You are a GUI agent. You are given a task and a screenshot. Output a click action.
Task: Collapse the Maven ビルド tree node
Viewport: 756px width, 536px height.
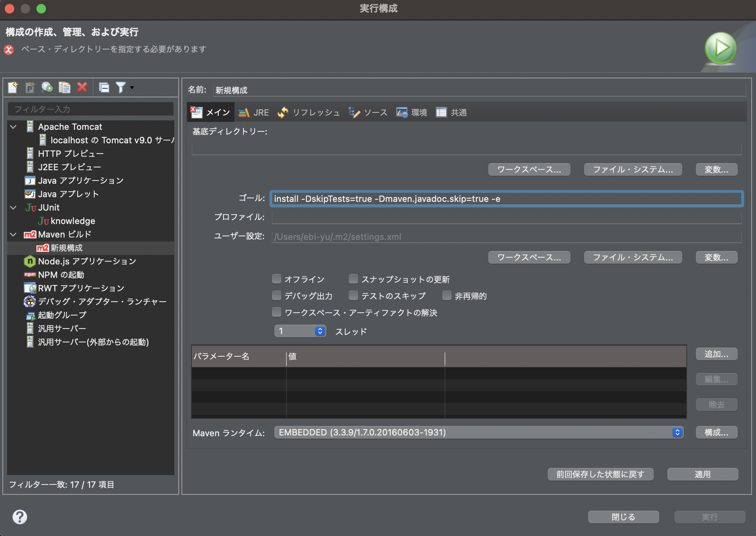click(13, 234)
